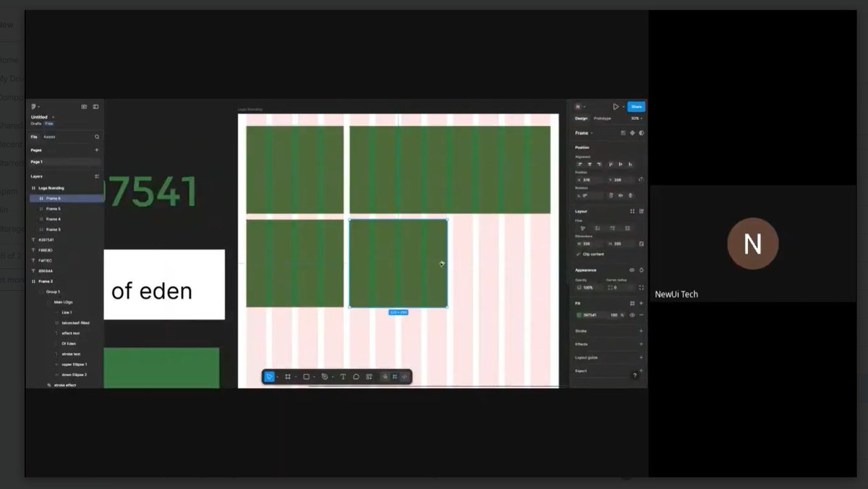
Task: Open the help question mark button
Action: pos(635,375)
